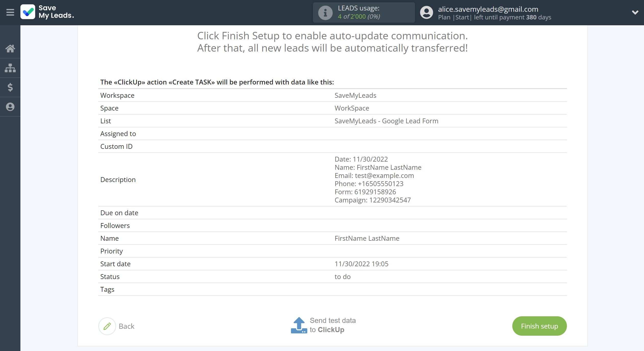Select the SaveMyLeads workspace value
Screen dimensions: 644x351
[x=355, y=95]
